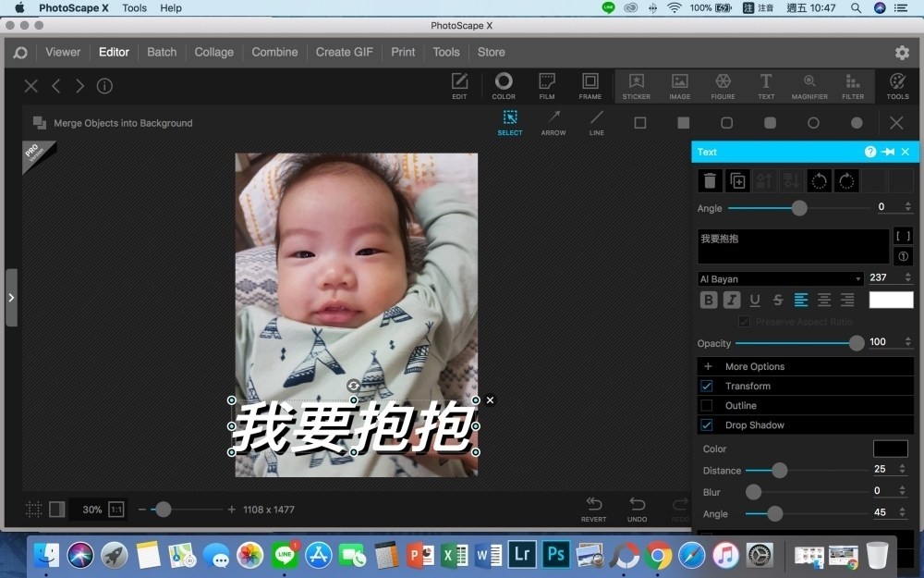
Task: Toggle the Transform checkbox
Action: tap(707, 387)
